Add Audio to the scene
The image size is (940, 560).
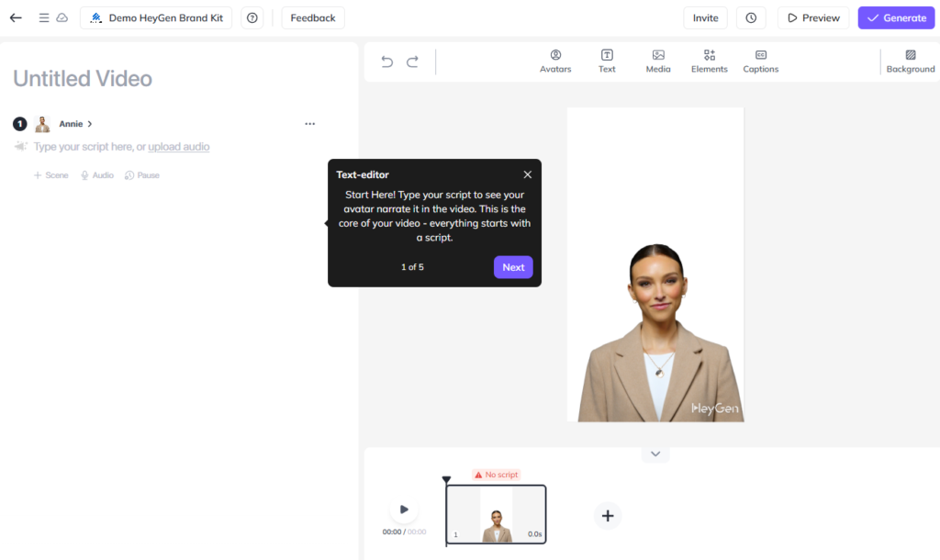[97, 175]
